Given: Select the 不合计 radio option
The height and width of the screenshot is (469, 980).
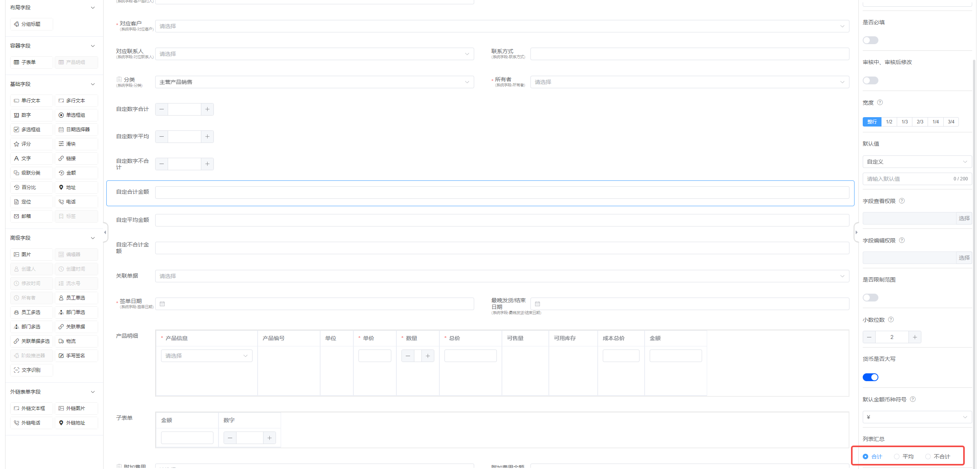Looking at the screenshot, I should point(938,457).
